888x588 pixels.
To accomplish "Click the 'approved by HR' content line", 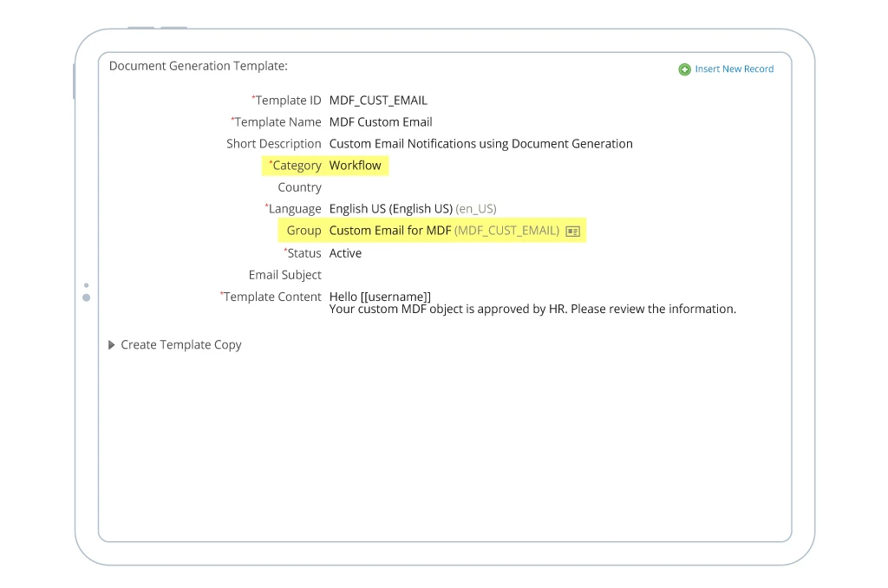I will click(532, 309).
